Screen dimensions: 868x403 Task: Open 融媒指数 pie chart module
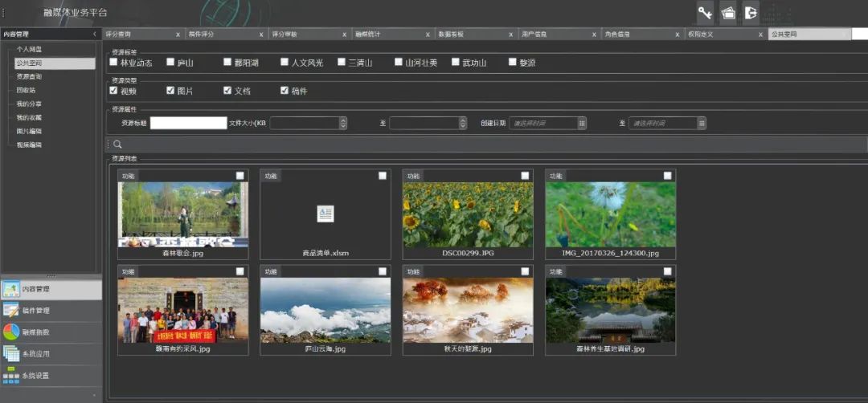click(11, 332)
